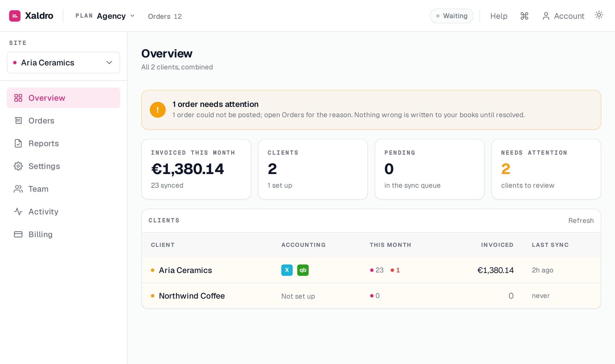Click the Xaldro brand name
The height and width of the screenshot is (364, 615).
tap(39, 16)
